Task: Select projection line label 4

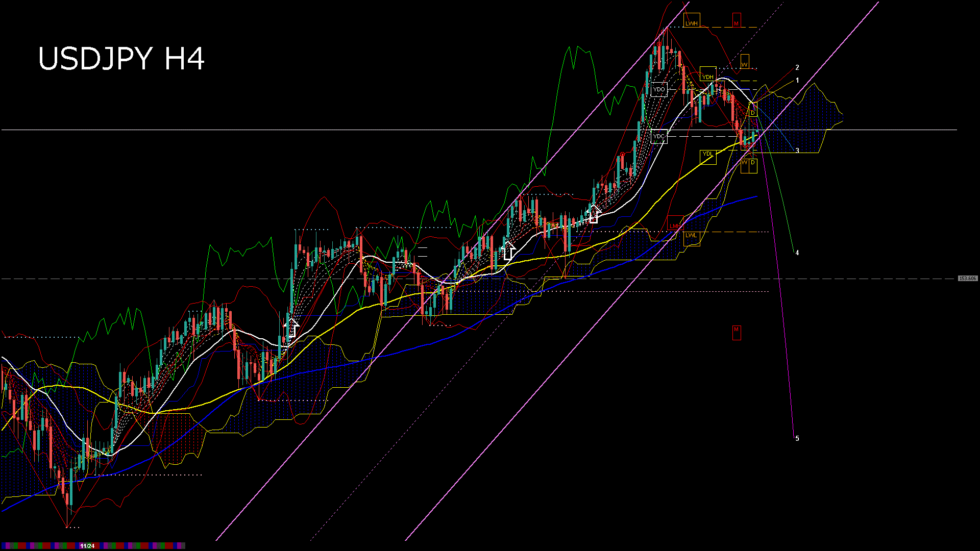Action: coord(797,253)
